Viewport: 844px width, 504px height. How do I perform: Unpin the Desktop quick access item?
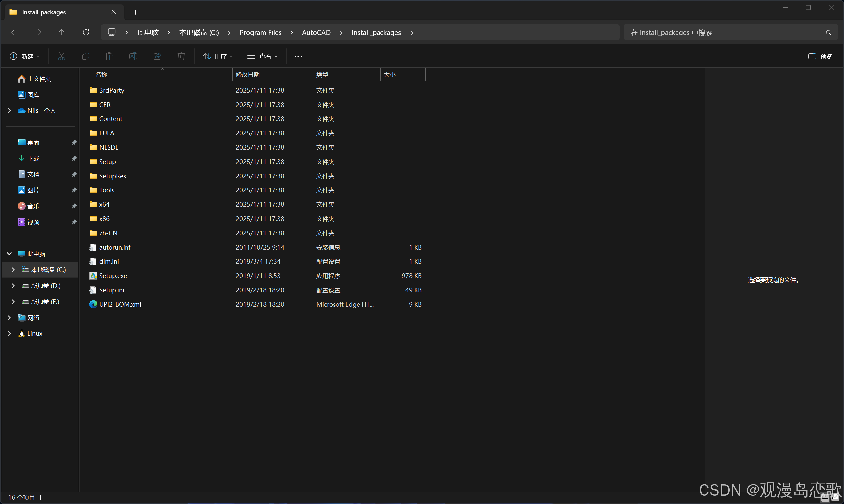click(74, 143)
